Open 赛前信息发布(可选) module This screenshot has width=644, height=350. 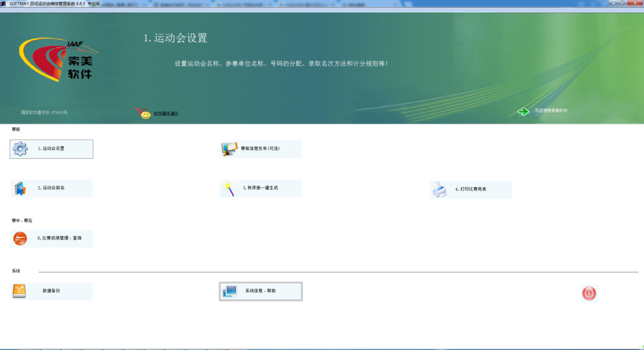(x=261, y=149)
